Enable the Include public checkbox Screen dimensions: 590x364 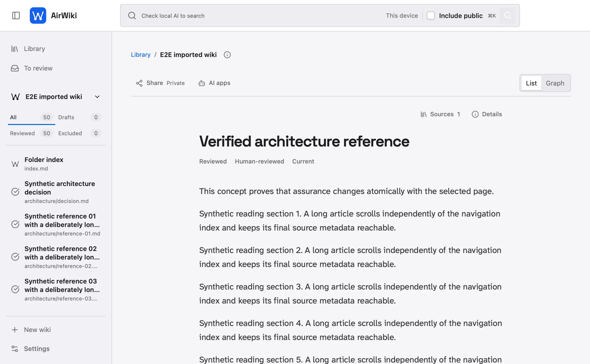coord(430,15)
